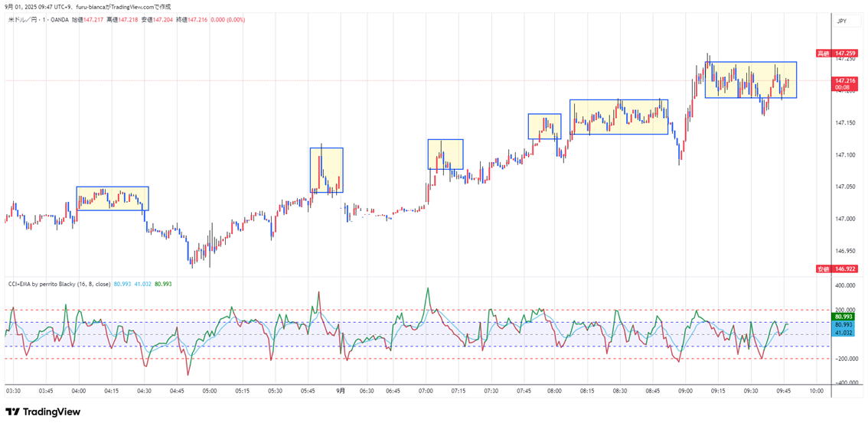This screenshot has width=868, height=426.
Task: Click the current price 147.216 countdown label
Action: (844, 83)
